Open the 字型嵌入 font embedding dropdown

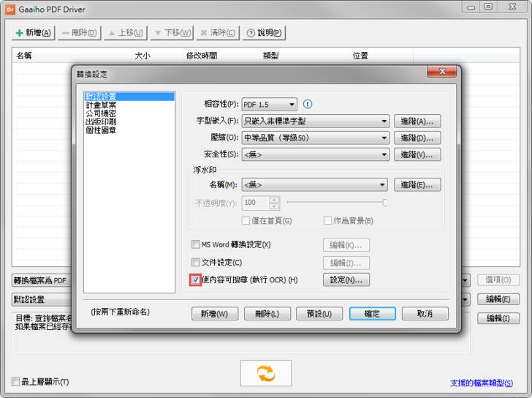[x=316, y=121]
